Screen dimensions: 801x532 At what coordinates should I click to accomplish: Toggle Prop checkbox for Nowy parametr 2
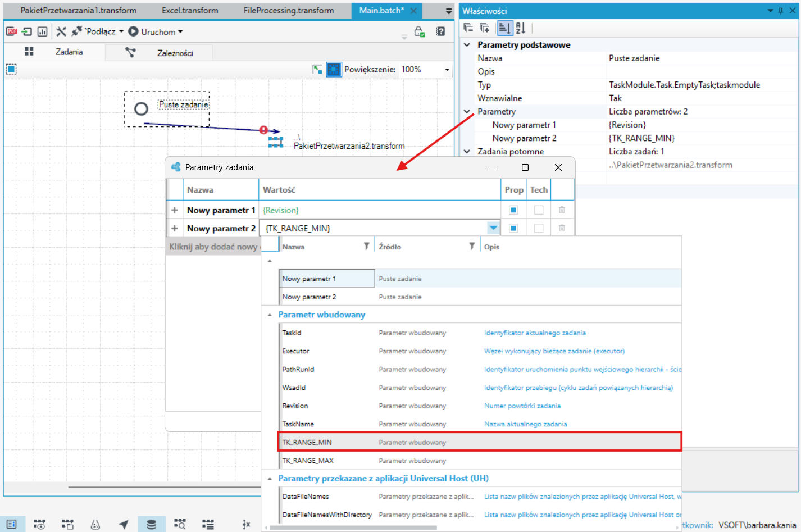point(513,228)
